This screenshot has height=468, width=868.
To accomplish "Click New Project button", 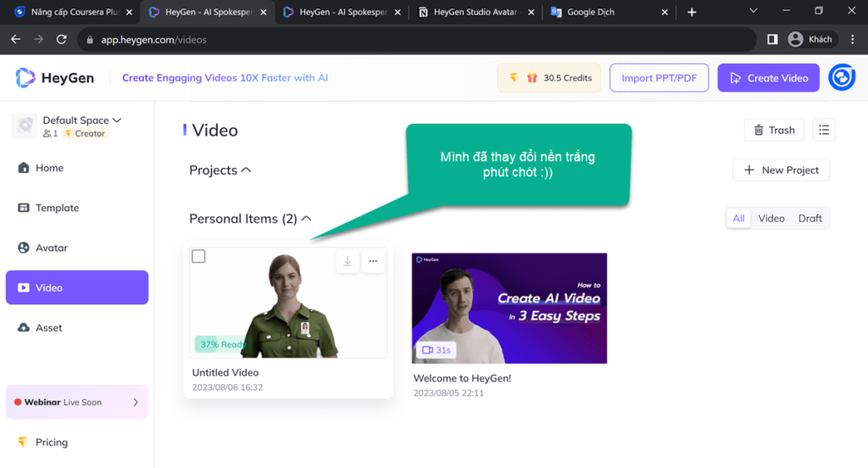I will click(781, 170).
